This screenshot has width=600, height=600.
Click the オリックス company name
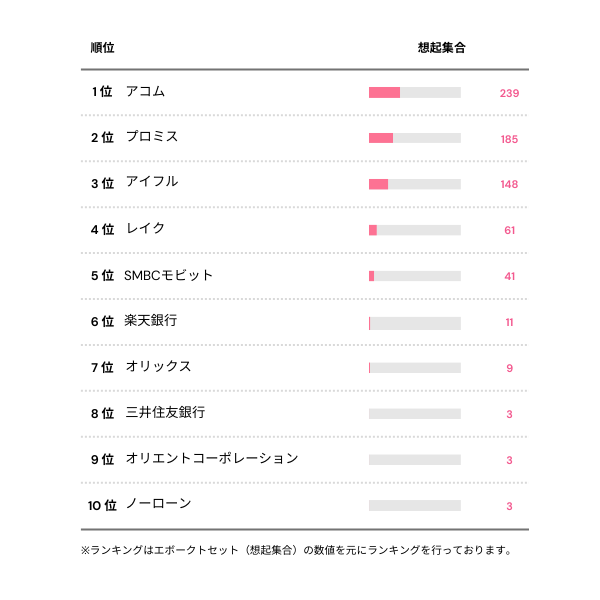(x=159, y=367)
